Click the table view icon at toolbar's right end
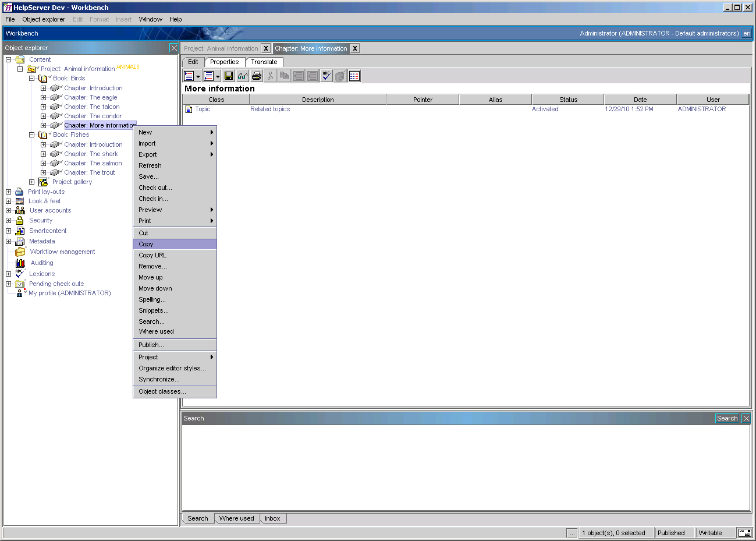The image size is (756, 541). (x=354, y=76)
